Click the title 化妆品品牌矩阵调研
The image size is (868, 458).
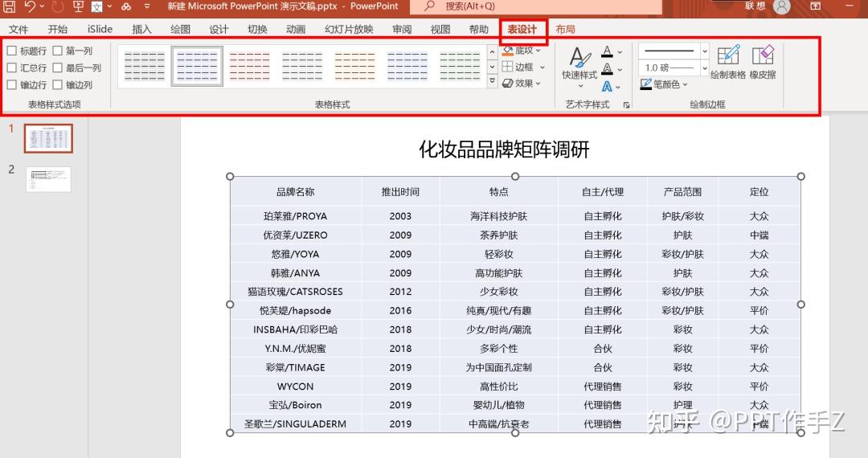pyautogui.click(x=504, y=149)
